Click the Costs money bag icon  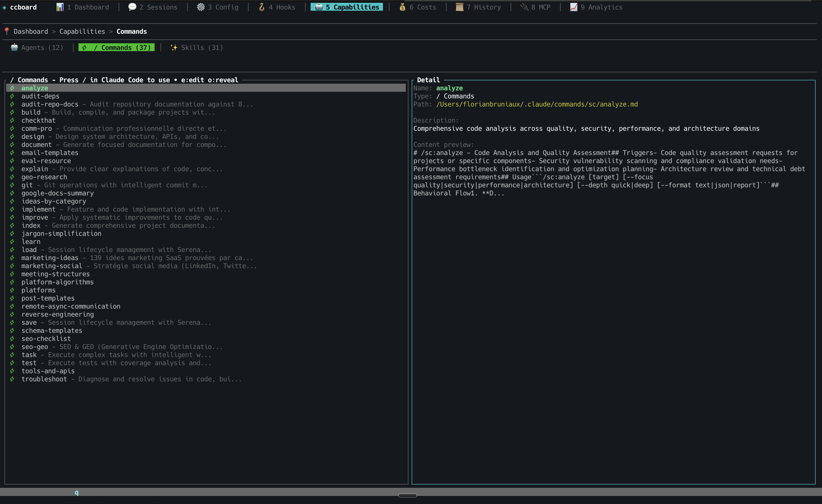pos(402,7)
